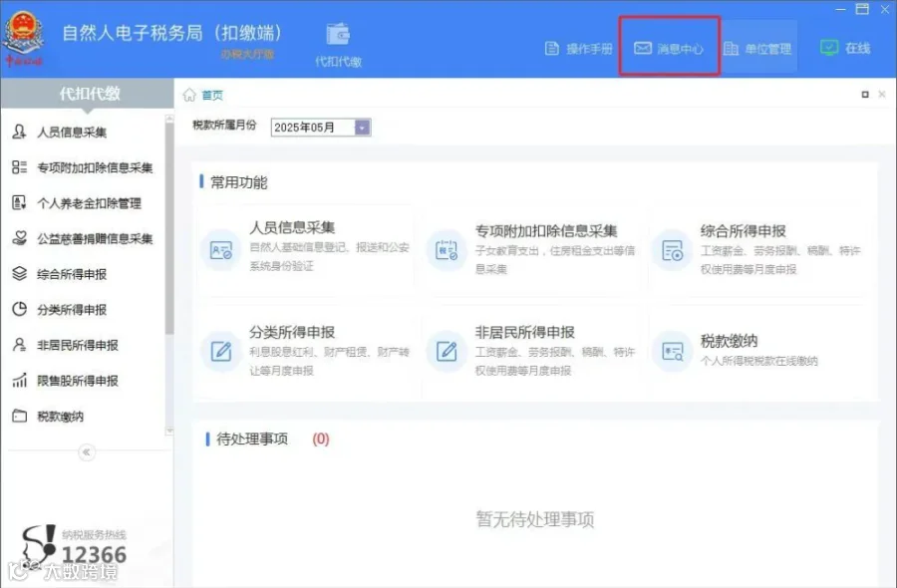Open the 非居民所得申报 card title
The image size is (897, 588).
(x=524, y=332)
